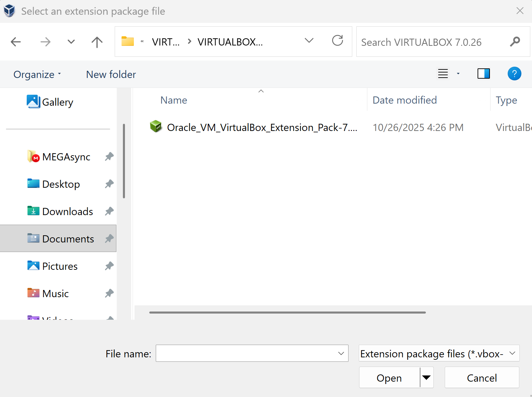The image size is (532, 397).
Task: Click the MEGAsync folder icon
Action: point(34,156)
